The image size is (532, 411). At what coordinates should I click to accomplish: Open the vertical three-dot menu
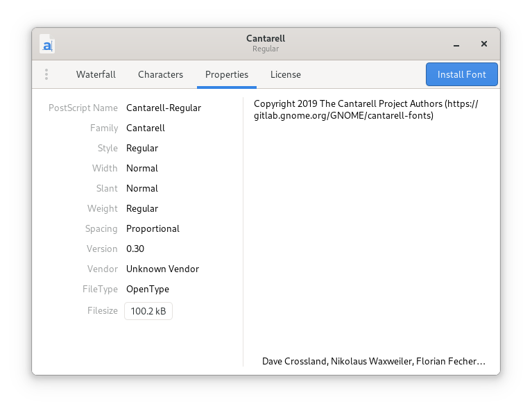coord(46,74)
